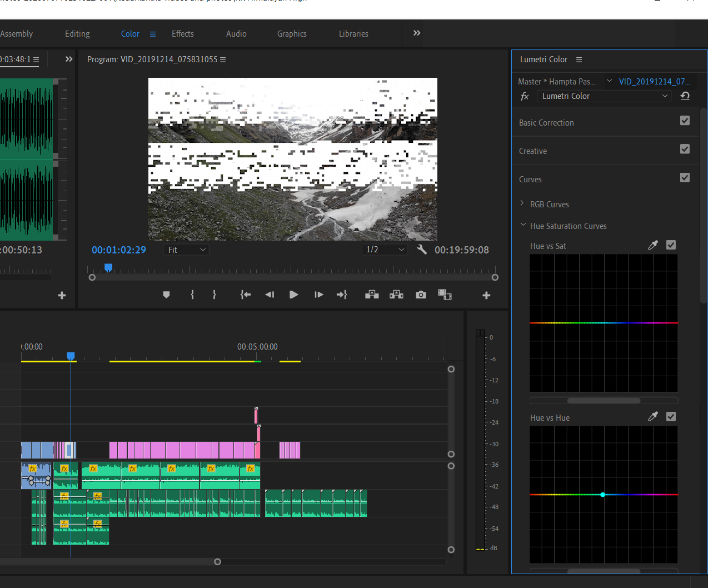Open Program Monitor settings wrench
The width and height of the screenshot is (708, 588).
click(x=422, y=250)
